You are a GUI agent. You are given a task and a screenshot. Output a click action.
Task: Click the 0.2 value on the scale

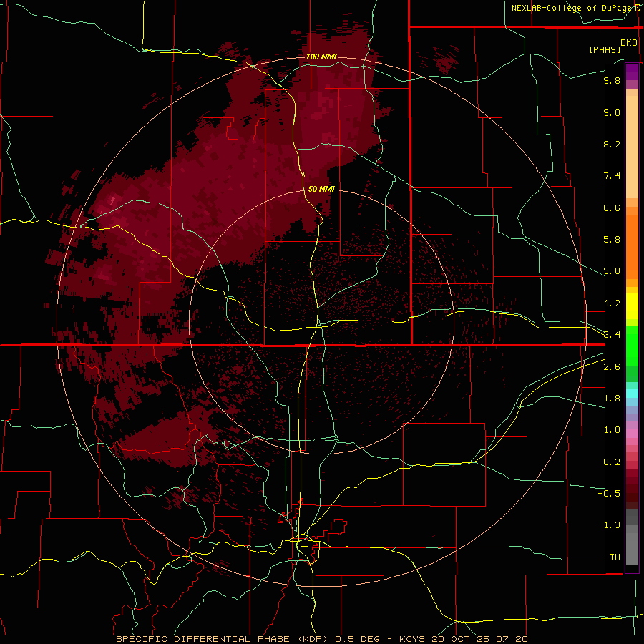coord(612,462)
